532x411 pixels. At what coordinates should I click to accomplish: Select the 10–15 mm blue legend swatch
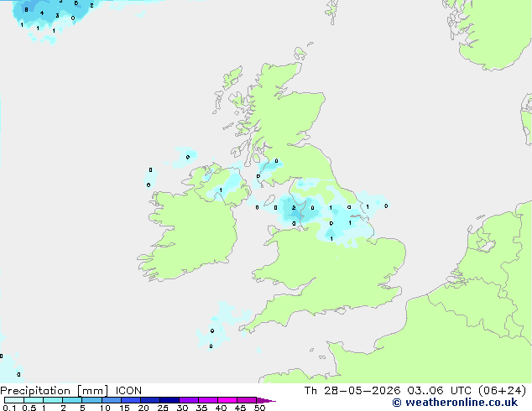point(112,400)
